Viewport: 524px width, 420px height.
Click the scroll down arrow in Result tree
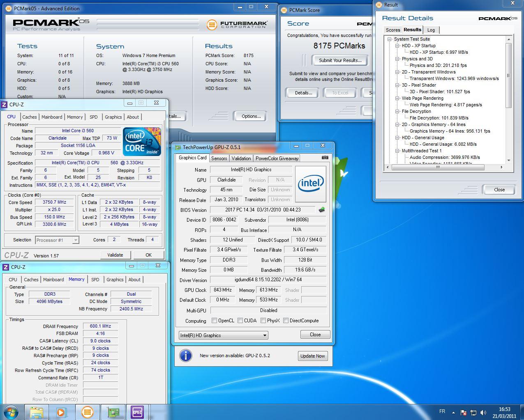508,161
